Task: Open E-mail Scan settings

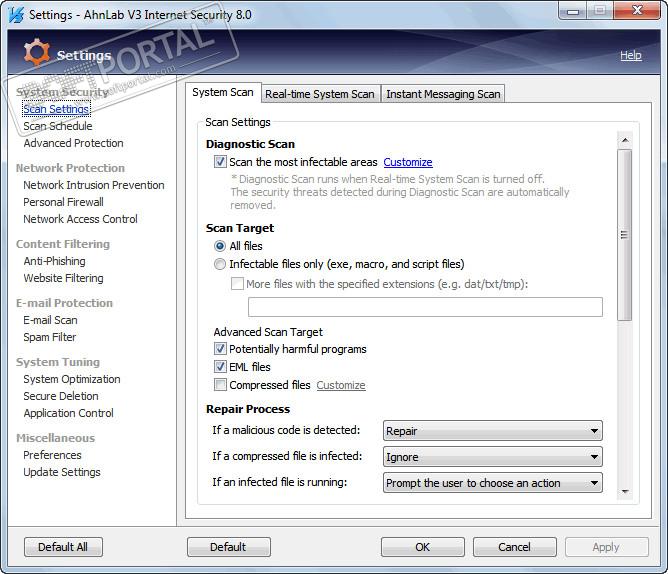Action: tap(50, 320)
